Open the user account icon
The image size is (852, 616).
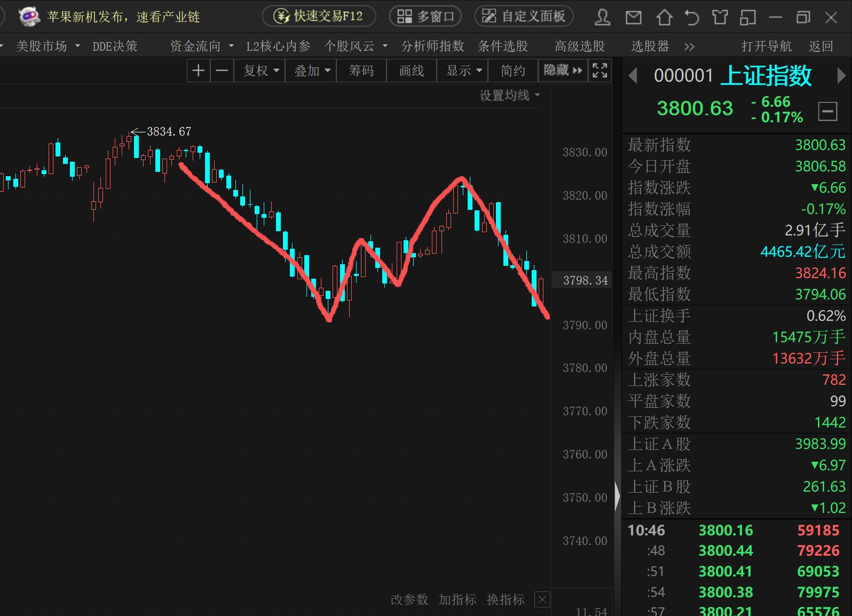pos(603,18)
